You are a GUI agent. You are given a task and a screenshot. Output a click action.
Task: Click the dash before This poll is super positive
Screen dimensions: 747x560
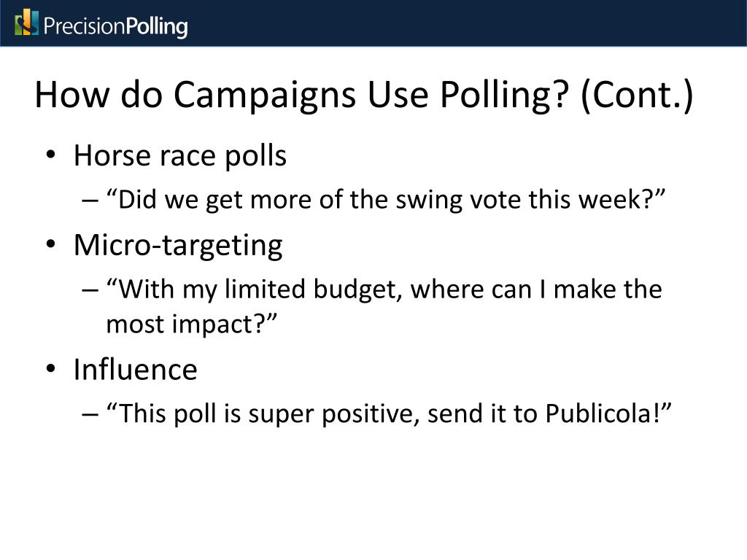[90, 414]
